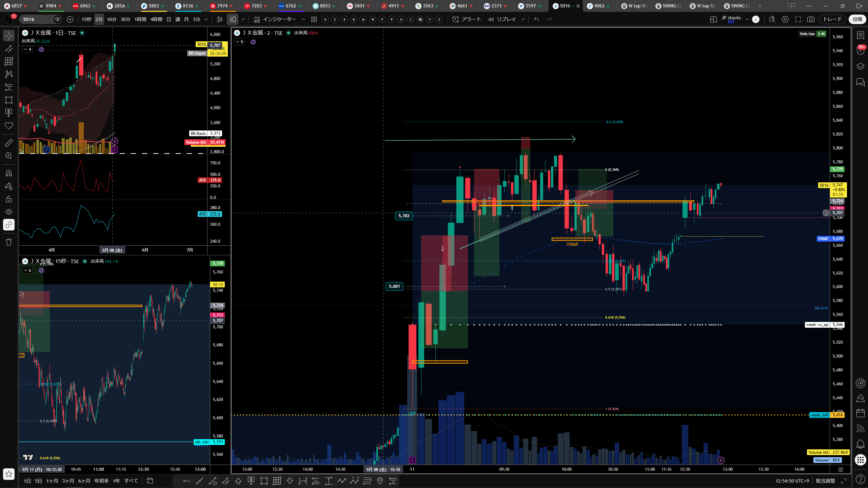Open favorites star toolbar button
Viewport: 868px width, 488px height.
pyautogui.click(x=9, y=474)
